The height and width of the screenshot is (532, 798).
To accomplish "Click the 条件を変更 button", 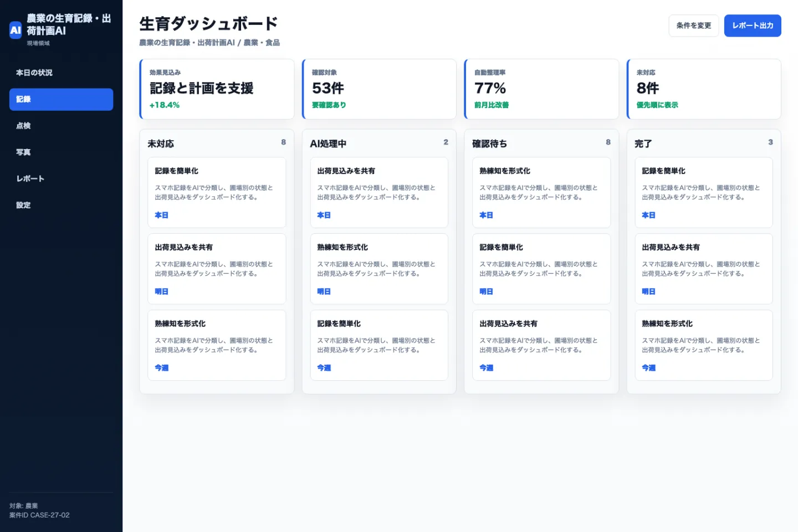I will click(694, 25).
